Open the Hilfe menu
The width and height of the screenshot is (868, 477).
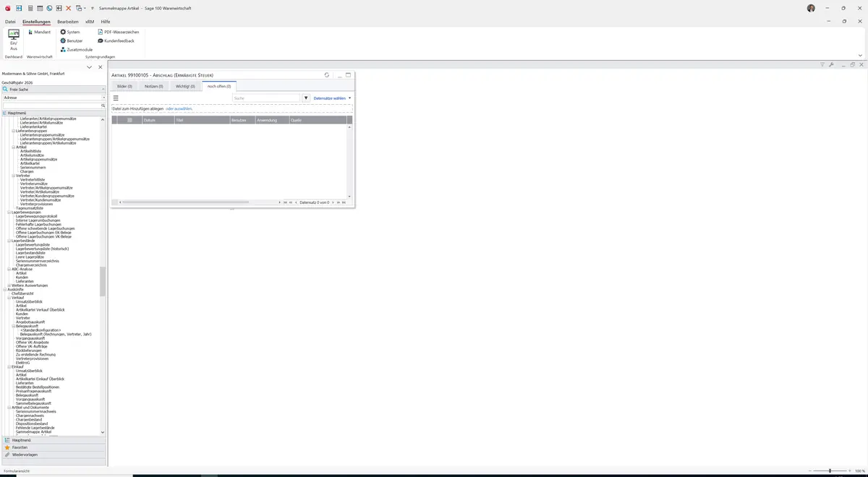(106, 22)
